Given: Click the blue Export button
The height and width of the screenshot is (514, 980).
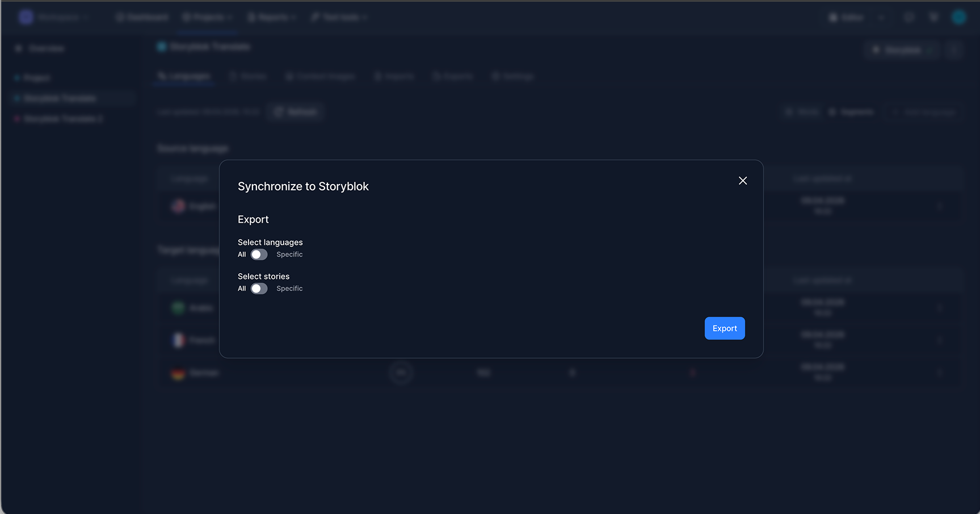Looking at the screenshot, I should [x=725, y=328].
